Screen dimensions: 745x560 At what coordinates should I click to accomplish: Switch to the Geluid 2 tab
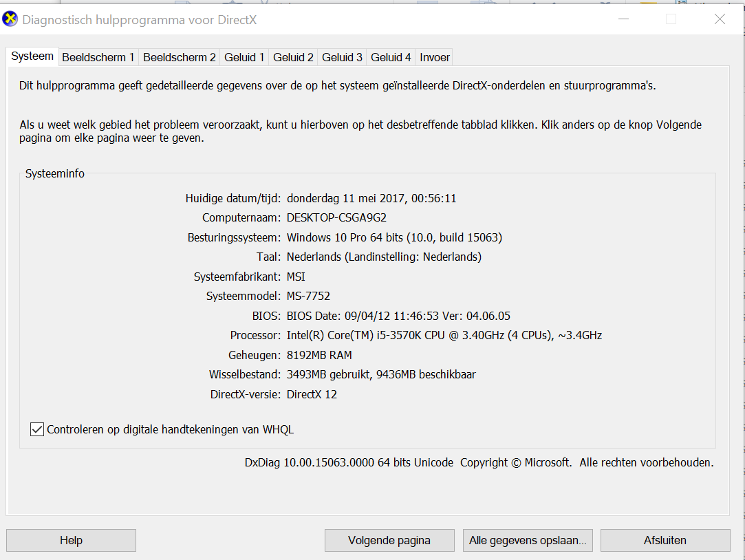(x=293, y=58)
